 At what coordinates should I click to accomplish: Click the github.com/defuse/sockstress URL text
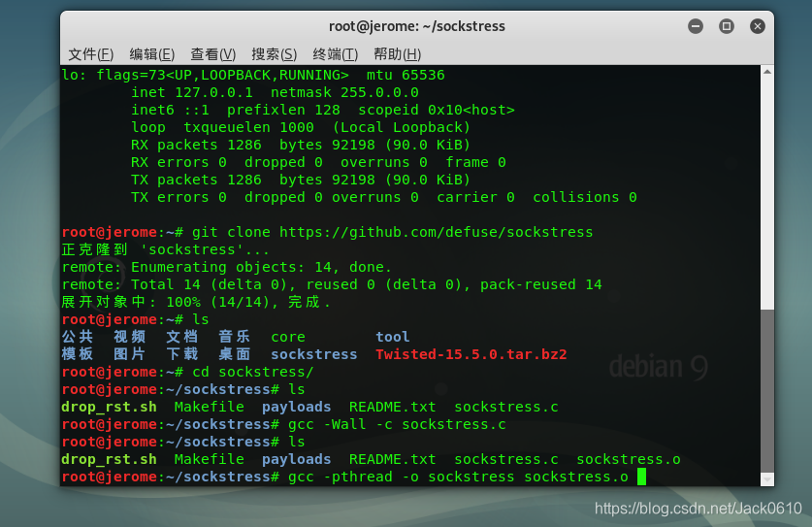436,232
